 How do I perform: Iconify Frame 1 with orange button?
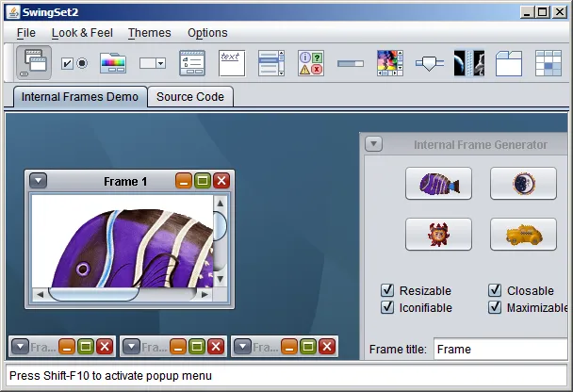(x=184, y=181)
